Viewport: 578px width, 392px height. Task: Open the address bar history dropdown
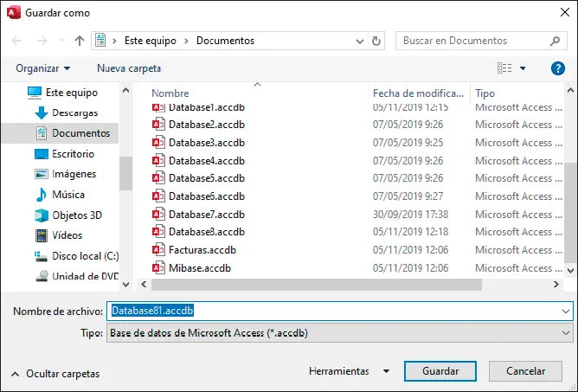click(x=359, y=41)
